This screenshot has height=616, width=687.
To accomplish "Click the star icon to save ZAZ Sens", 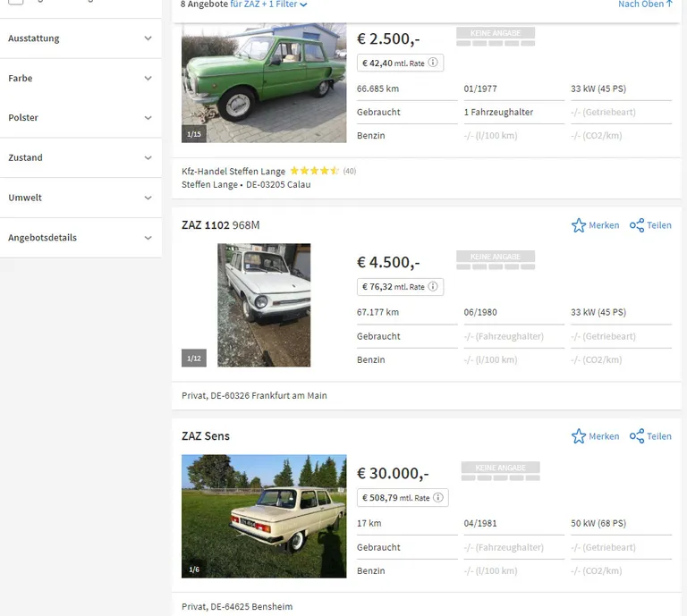I will 579,436.
